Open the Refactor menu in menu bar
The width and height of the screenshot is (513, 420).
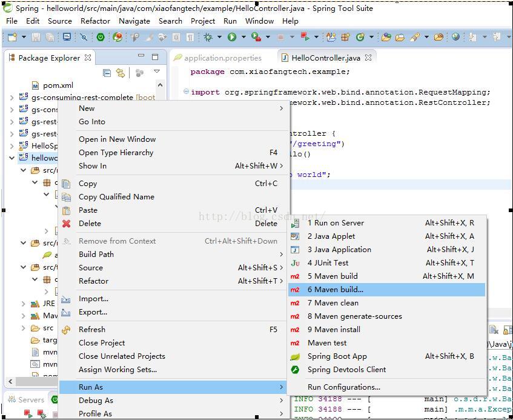pos(95,21)
